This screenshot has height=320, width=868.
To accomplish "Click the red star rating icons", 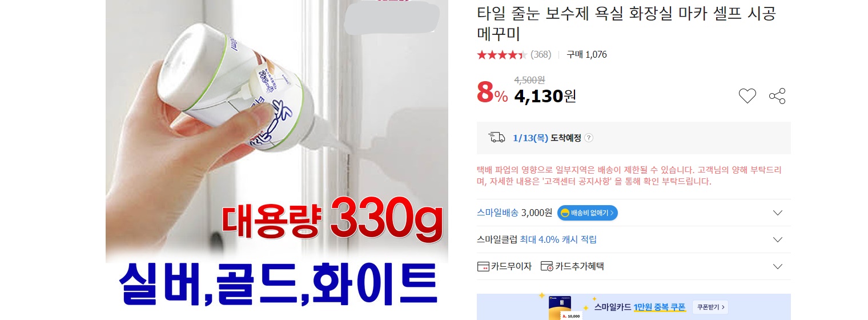I will tap(502, 55).
